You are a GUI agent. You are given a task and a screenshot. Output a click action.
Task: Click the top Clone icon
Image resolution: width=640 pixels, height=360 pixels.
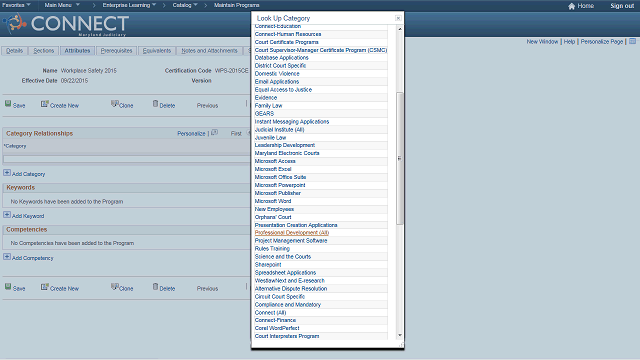(115, 104)
